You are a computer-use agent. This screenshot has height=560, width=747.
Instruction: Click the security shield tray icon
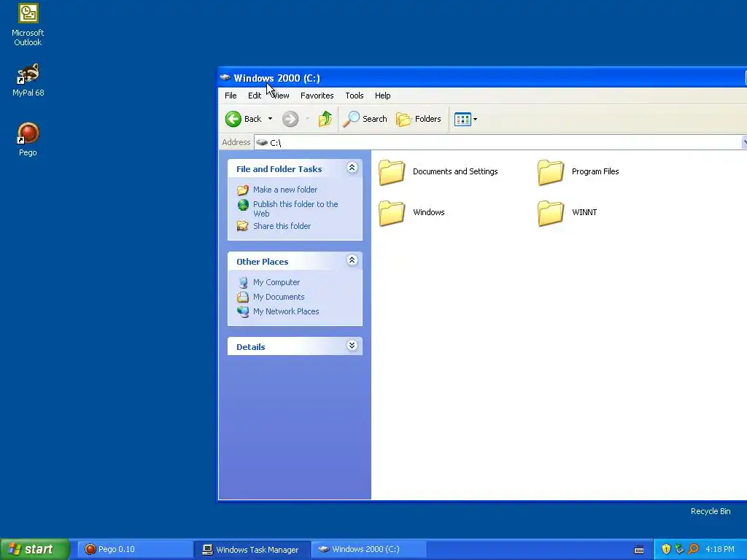coord(666,549)
